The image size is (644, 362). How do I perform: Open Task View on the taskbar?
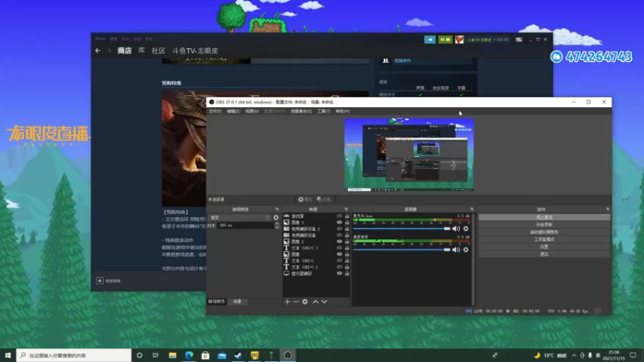click(155, 355)
